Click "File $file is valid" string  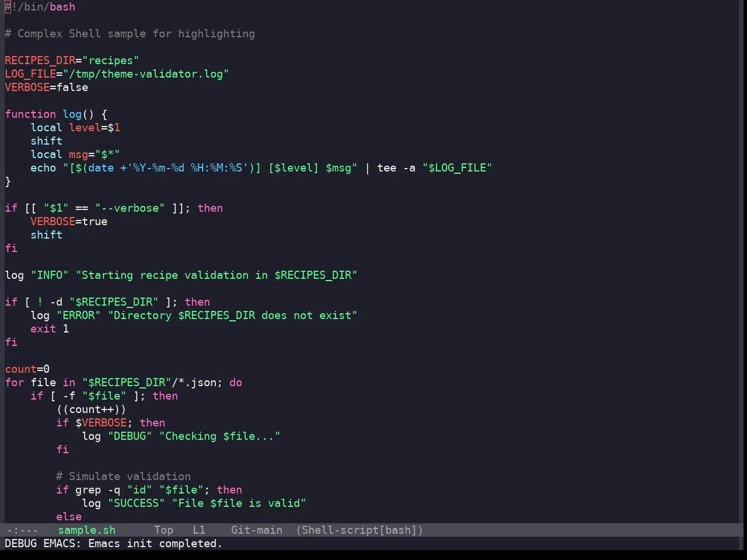click(239, 503)
